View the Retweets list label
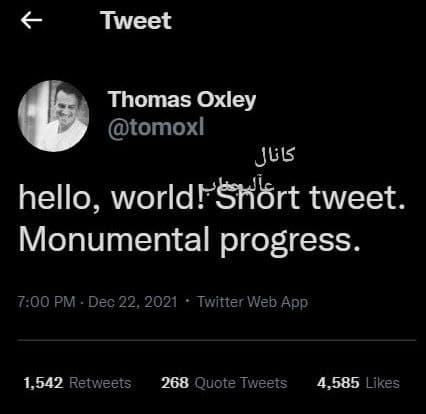This screenshot has height=414, width=426. tap(100, 383)
